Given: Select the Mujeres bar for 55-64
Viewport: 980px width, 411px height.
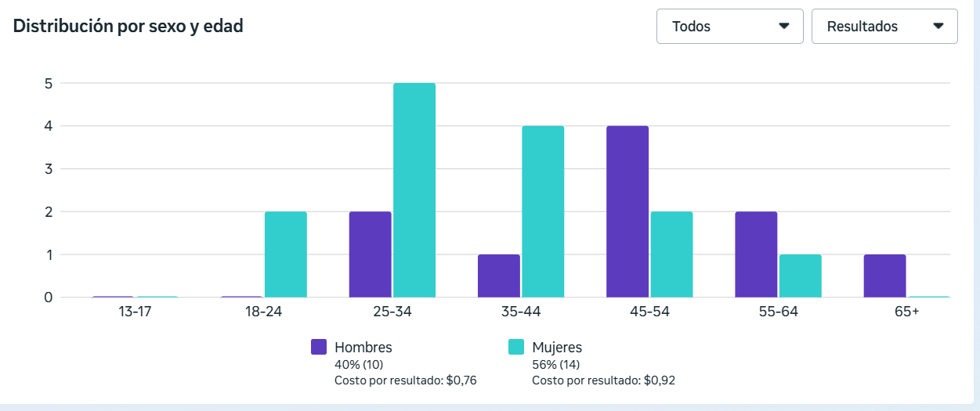Looking at the screenshot, I should [x=800, y=276].
